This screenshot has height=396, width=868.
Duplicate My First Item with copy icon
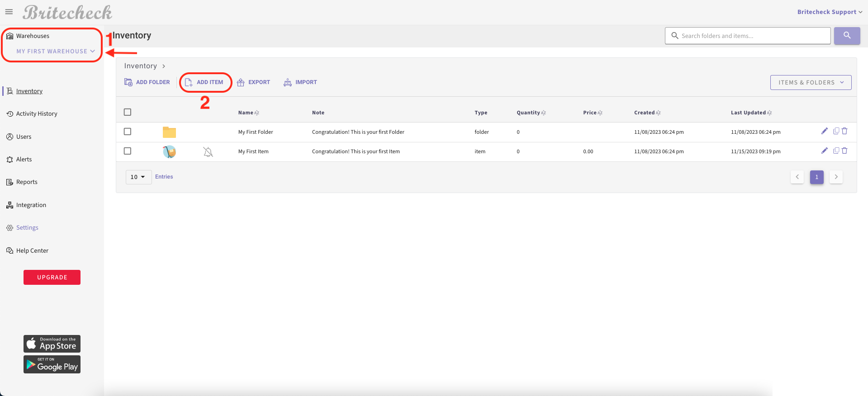click(x=836, y=151)
